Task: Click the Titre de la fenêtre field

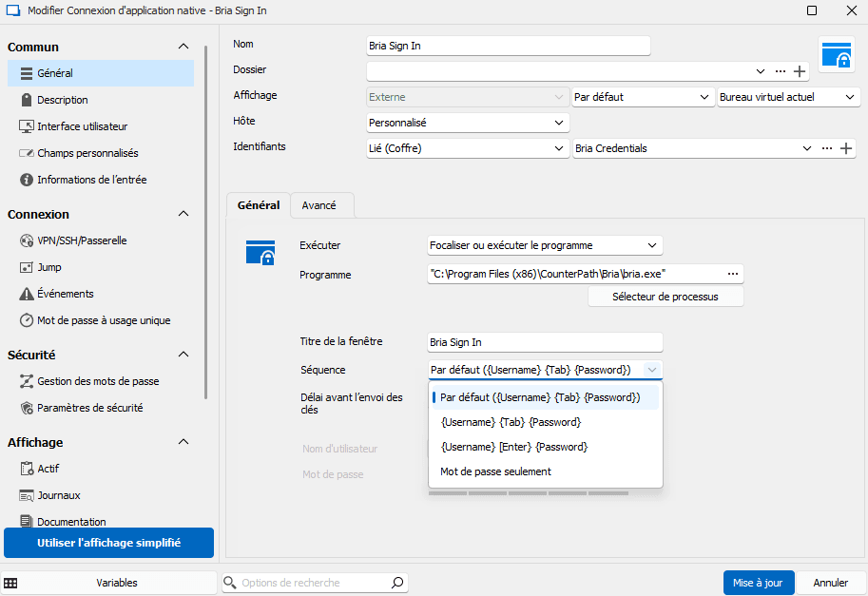Action: pyautogui.click(x=545, y=342)
